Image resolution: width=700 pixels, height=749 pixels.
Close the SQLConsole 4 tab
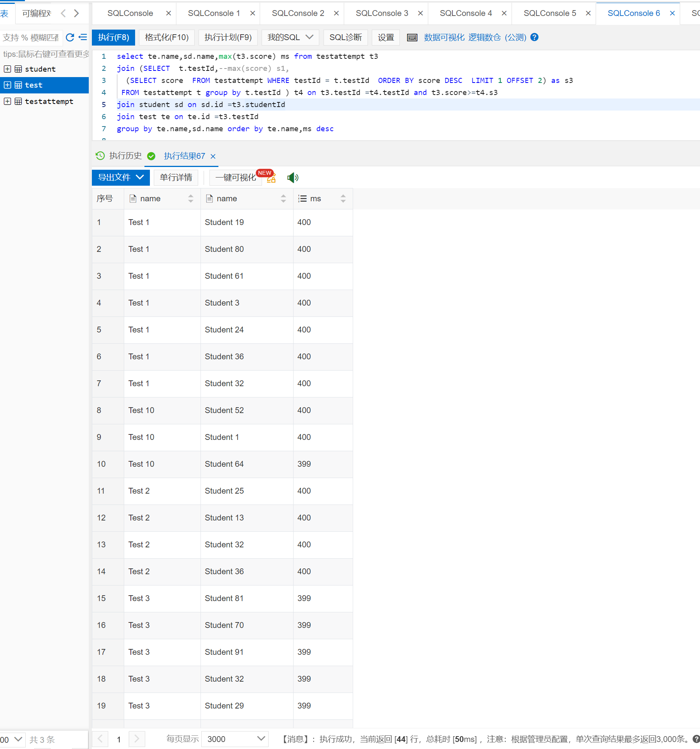pyautogui.click(x=504, y=13)
